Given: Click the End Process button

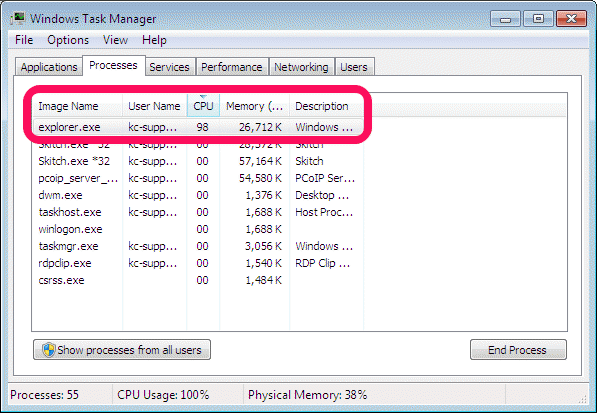Looking at the screenshot, I should (518, 349).
